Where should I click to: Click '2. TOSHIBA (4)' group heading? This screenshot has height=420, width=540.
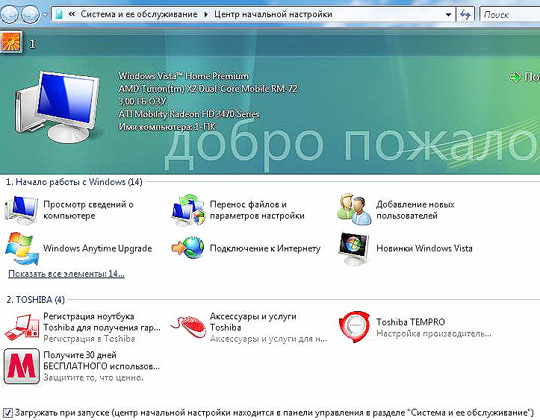(x=35, y=300)
